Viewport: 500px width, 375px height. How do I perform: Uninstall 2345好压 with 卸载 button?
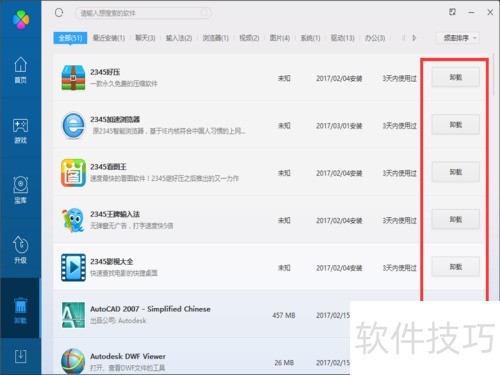(x=456, y=77)
